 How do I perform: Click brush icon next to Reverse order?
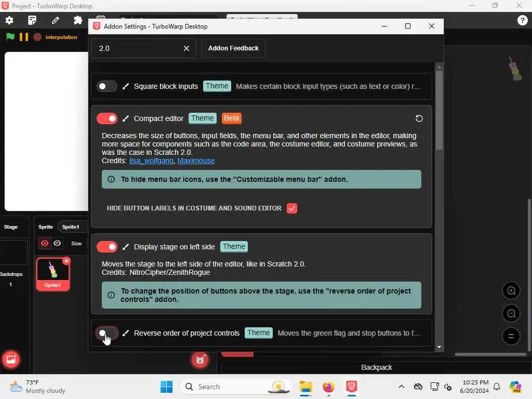[126, 333]
